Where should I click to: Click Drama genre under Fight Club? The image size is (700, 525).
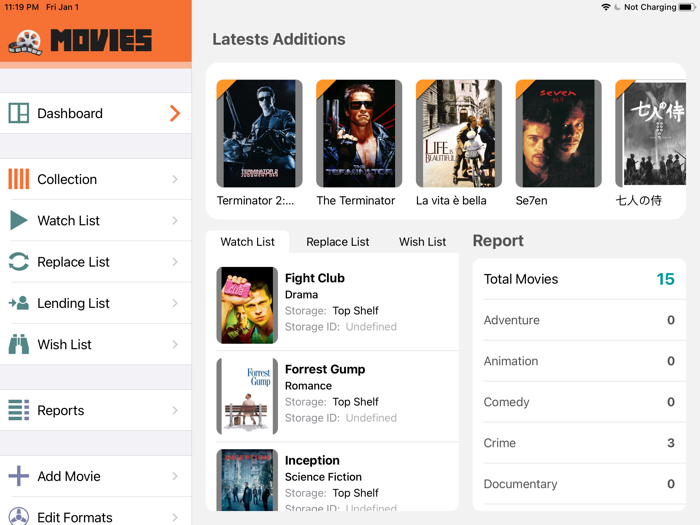[x=301, y=295]
